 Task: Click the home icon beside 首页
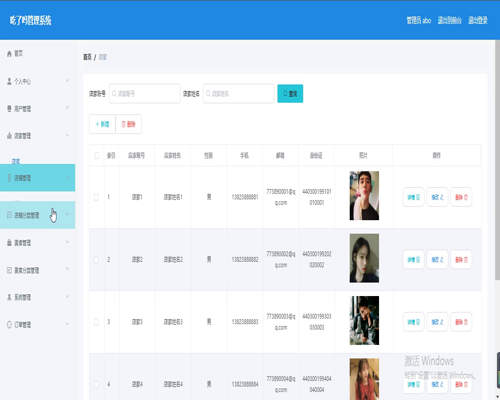tap(9, 54)
